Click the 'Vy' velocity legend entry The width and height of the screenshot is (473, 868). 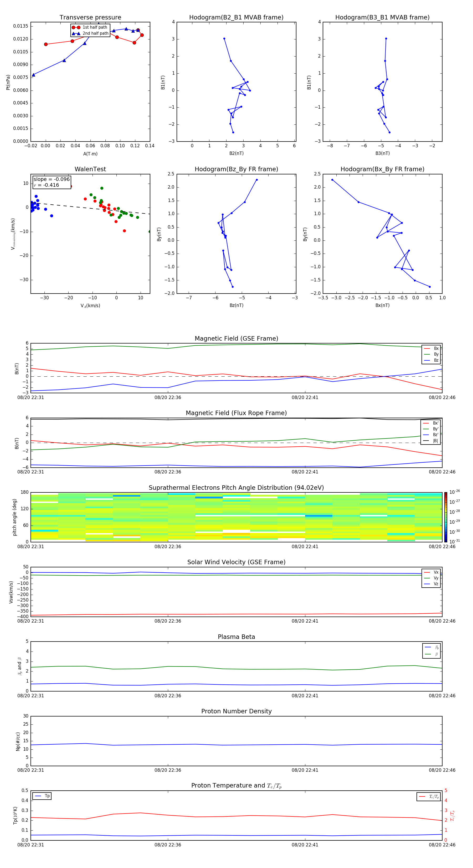431,578
